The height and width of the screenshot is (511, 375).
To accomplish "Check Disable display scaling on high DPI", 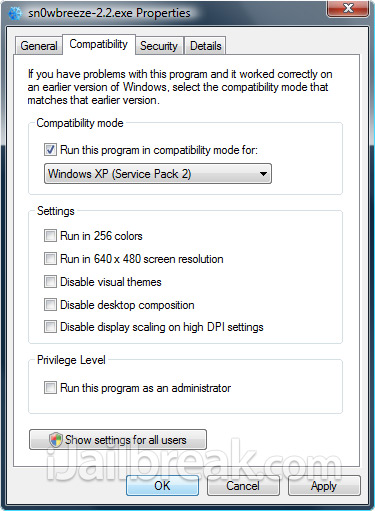I will click(50, 327).
